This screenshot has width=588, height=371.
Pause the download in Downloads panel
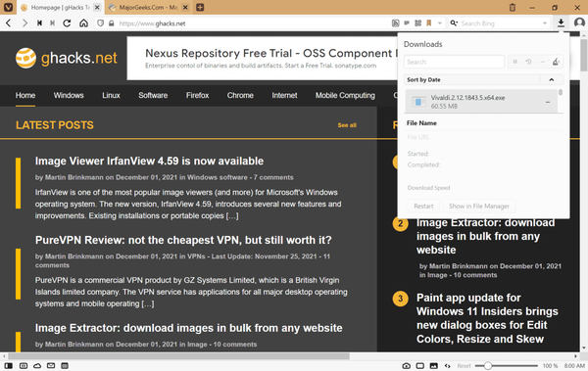pos(515,62)
